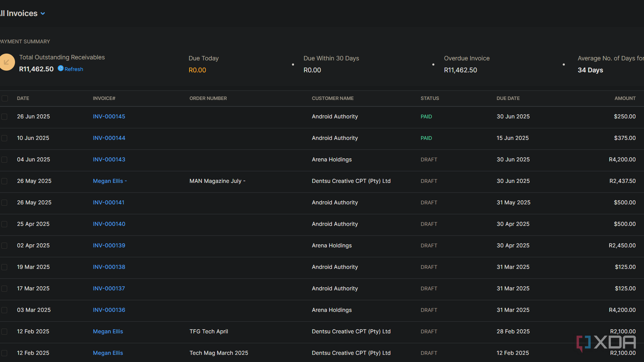Click the R2,437.50 amount
This screenshot has width=644, height=362.
(x=622, y=181)
